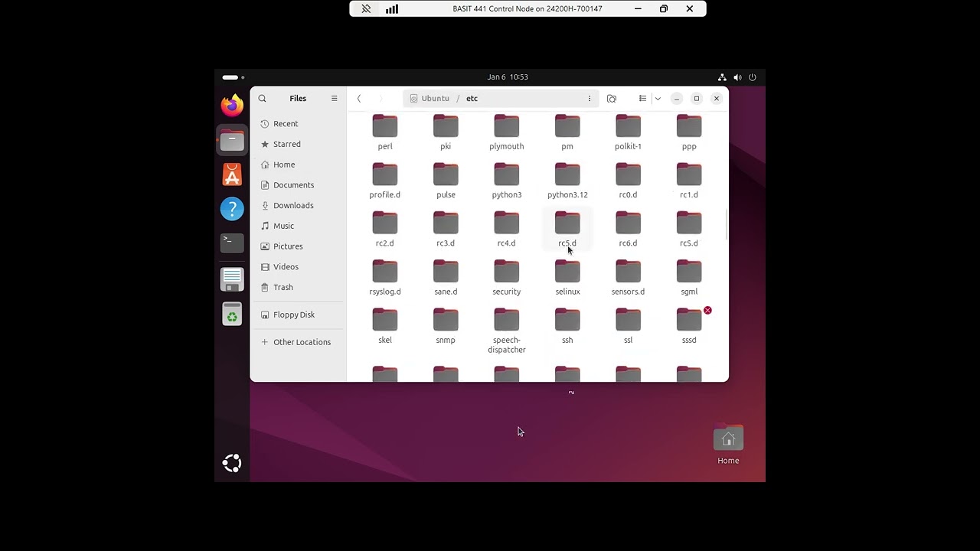
Task: Open the python3 folder
Action: [507, 181]
